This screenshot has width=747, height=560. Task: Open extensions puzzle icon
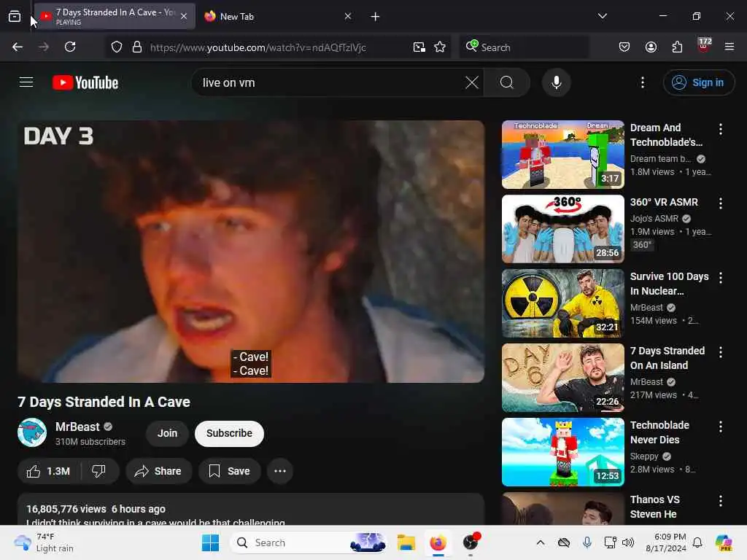pyautogui.click(x=677, y=47)
